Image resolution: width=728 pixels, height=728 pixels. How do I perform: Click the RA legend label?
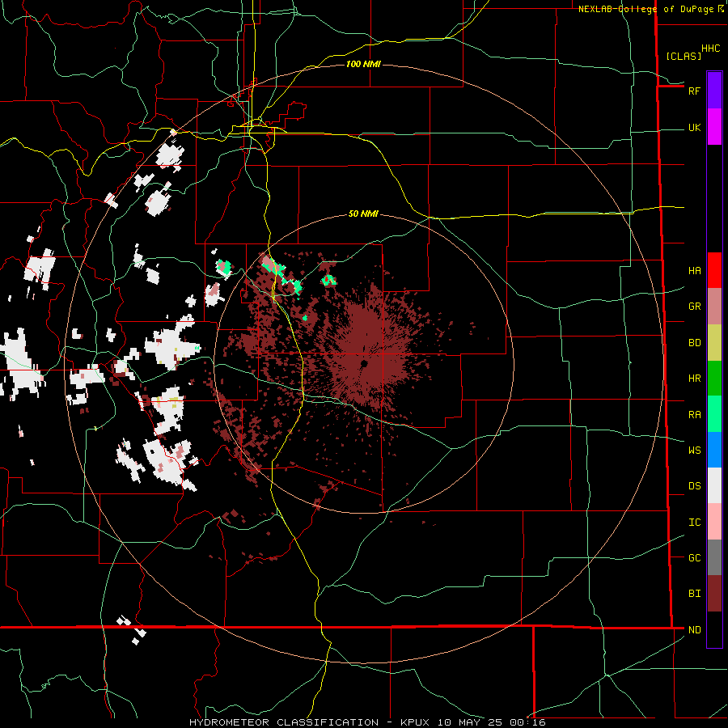tap(694, 414)
